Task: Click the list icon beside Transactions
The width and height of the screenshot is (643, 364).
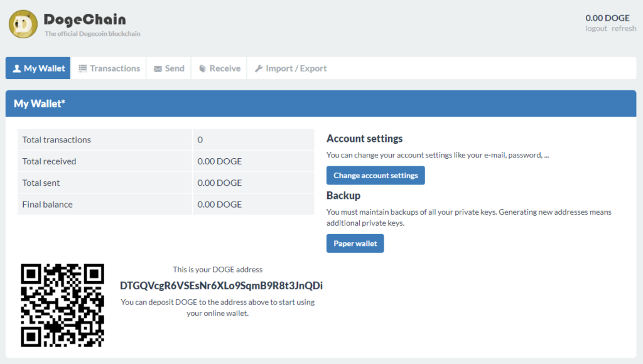Action: (83, 68)
